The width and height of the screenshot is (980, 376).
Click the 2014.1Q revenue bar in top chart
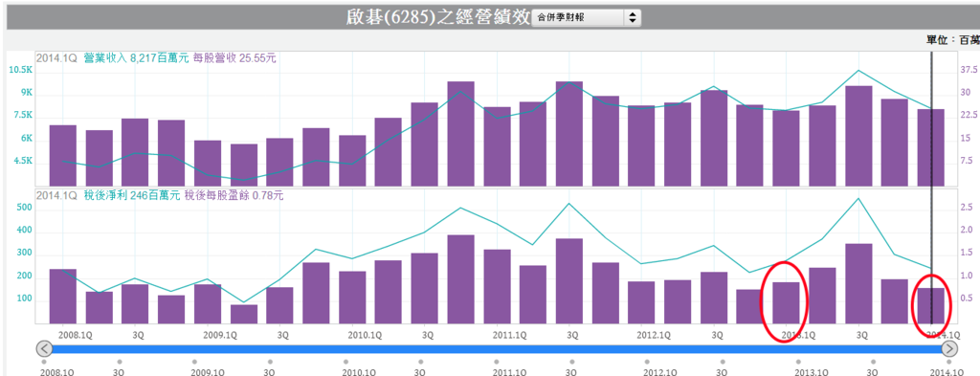coord(930,148)
